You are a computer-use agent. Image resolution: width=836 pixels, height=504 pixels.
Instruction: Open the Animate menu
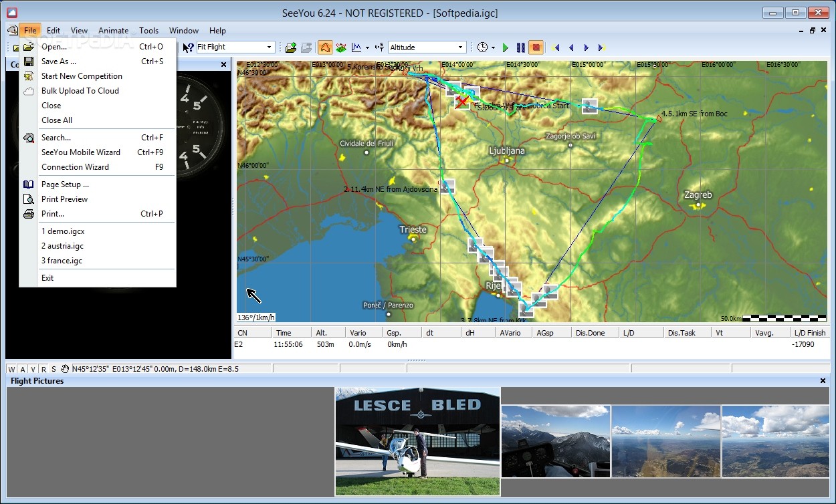pos(114,30)
